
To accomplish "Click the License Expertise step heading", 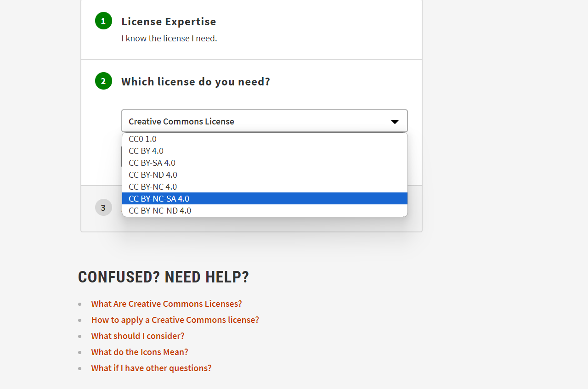I will pyautogui.click(x=169, y=22).
